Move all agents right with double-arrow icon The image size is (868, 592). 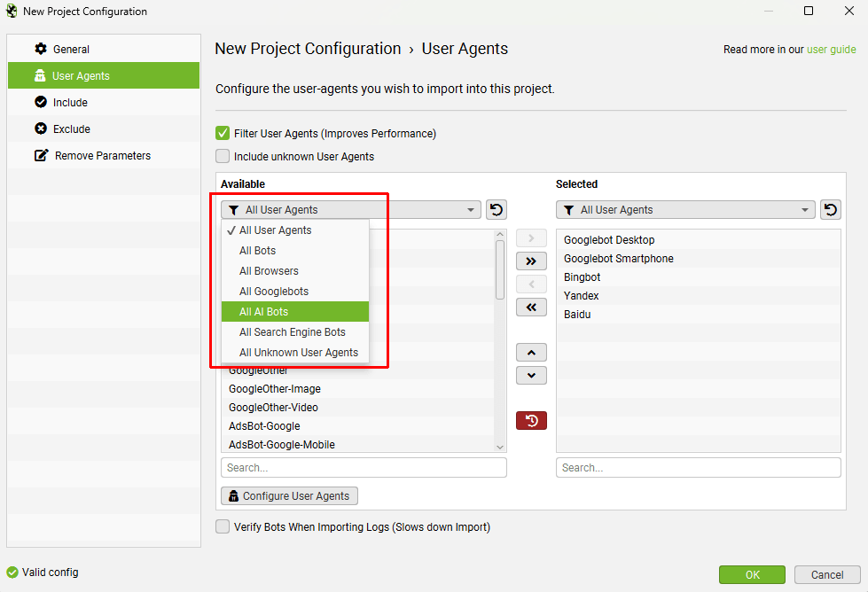coord(531,261)
